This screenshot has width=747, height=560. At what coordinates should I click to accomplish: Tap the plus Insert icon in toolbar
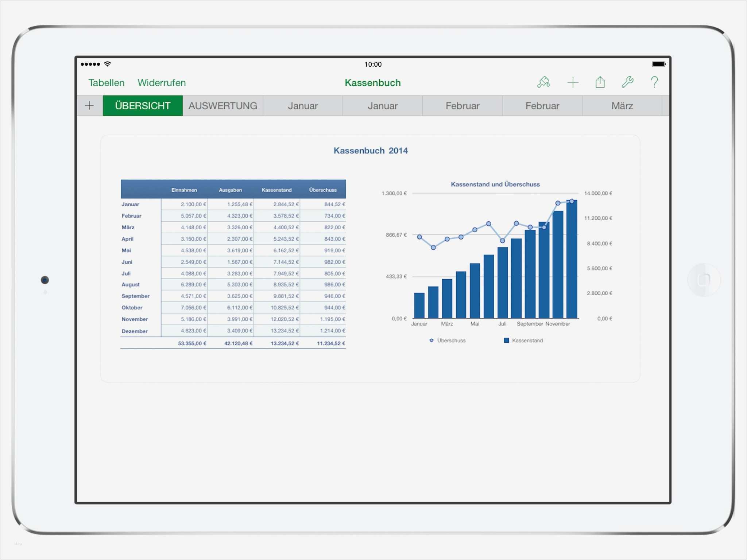573,82
